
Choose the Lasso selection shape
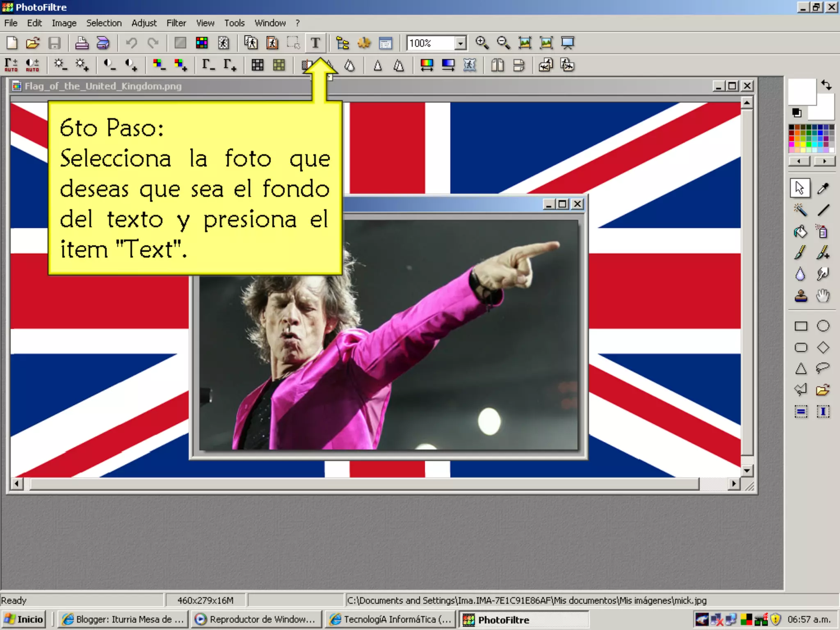tap(823, 368)
